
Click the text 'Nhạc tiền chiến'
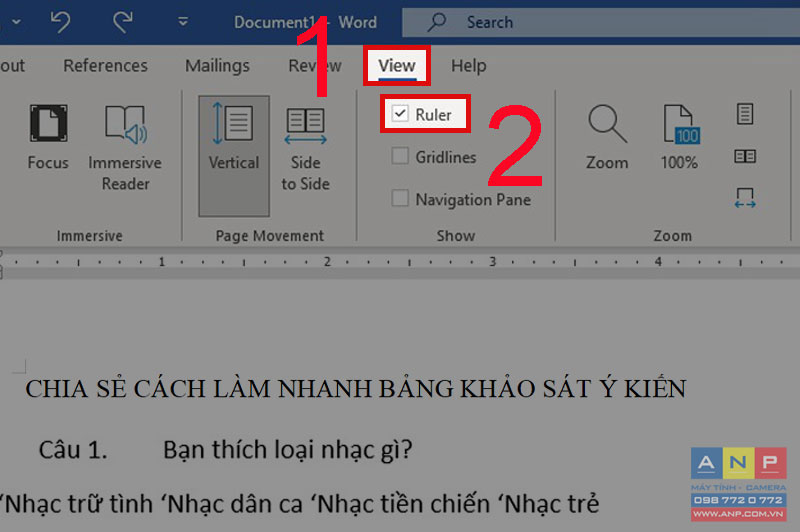pos(404,504)
